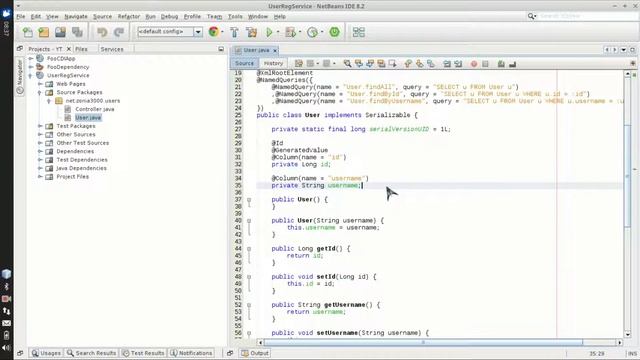The width and height of the screenshot is (640, 360).
Task: Click the green power button toolbar icon
Action: click(334, 32)
